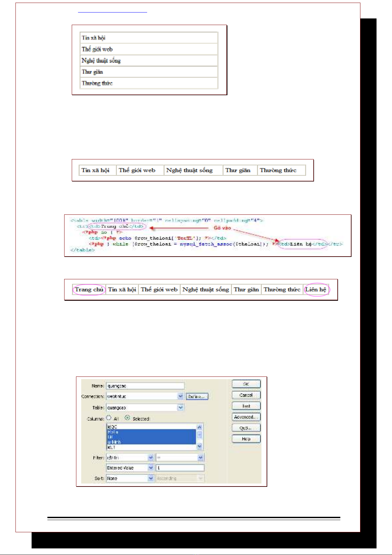392x555 pixels.
Task: Click the Help button
Action: (x=246, y=439)
